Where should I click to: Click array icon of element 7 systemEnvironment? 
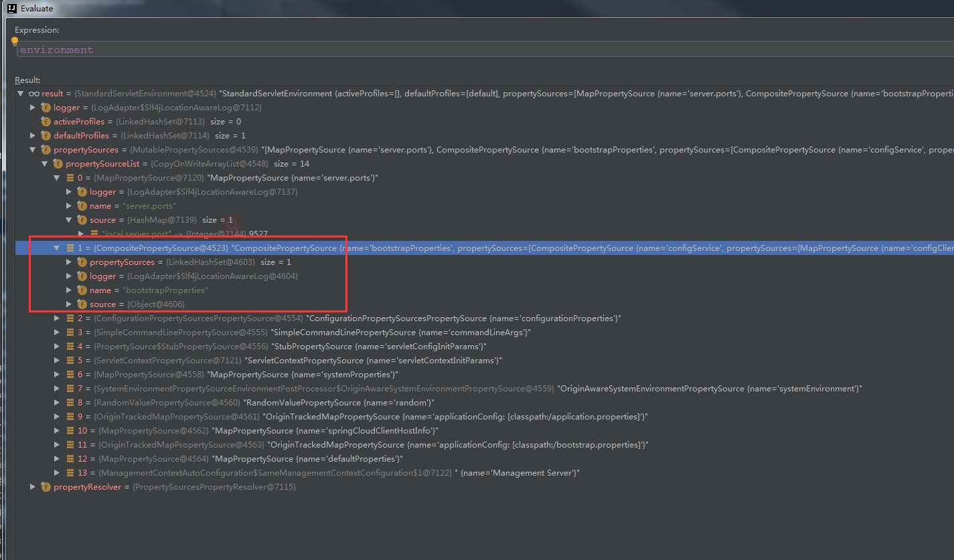70,389
